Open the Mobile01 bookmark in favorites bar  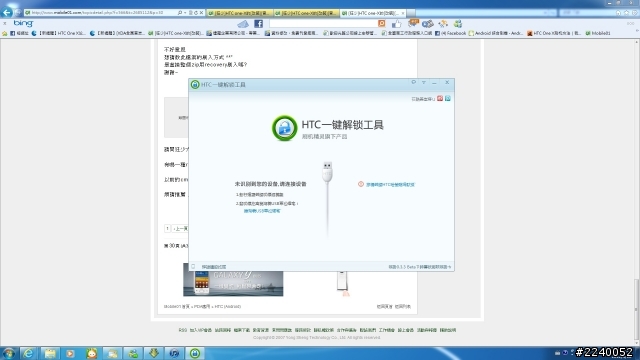(x=598, y=33)
